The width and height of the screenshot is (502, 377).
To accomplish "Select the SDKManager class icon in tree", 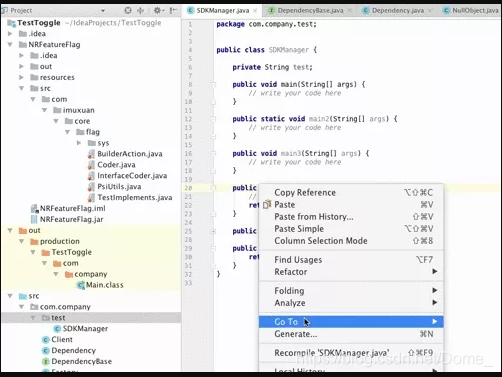I will tap(57, 329).
